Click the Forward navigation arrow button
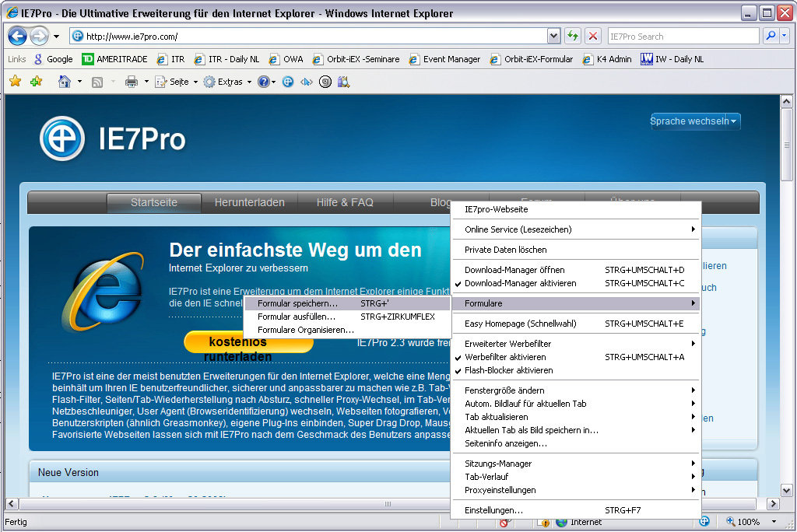797x532 pixels. (x=39, y=36)
